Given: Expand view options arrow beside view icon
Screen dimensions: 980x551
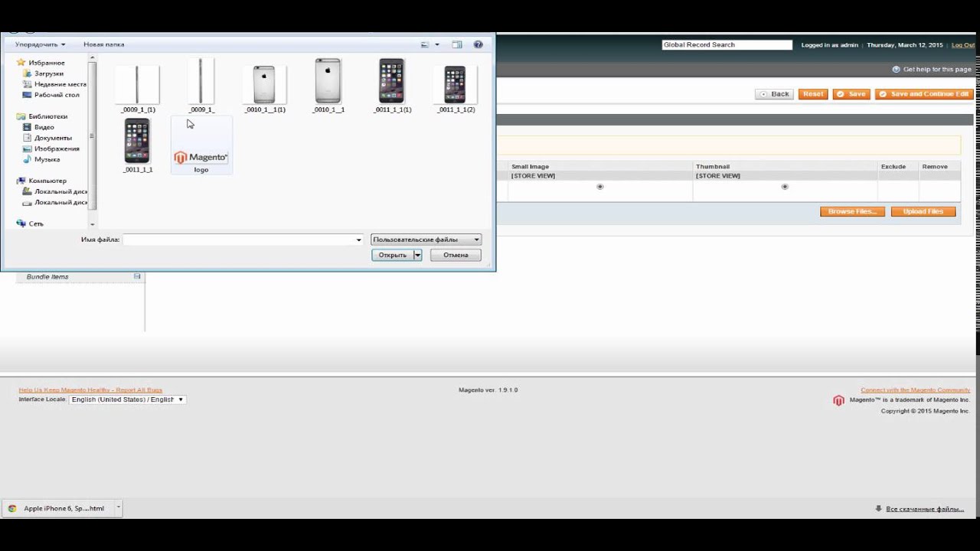Looking at the screenshot, I should [437, 45].
